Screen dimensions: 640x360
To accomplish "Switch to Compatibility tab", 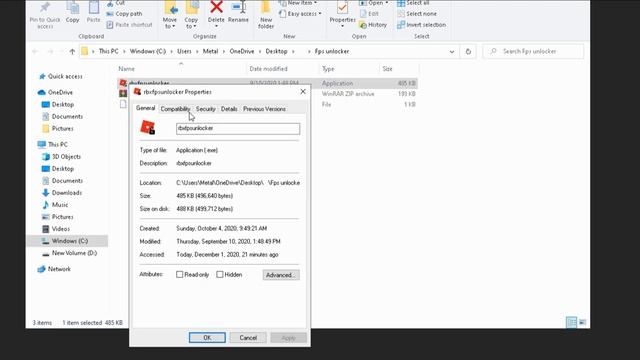I will pos(175,109).
